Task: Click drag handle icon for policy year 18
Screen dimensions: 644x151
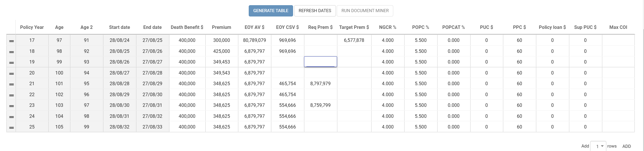Action: (11, 52)
